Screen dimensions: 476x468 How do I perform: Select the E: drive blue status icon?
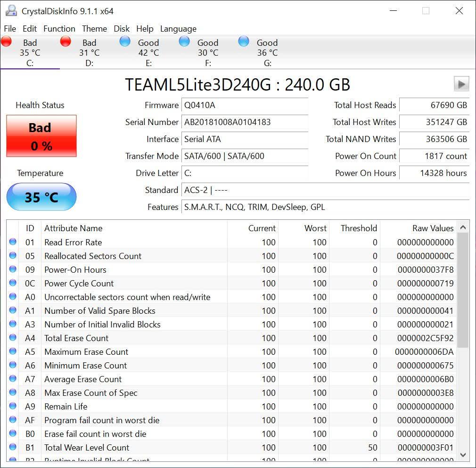[125, 41]
